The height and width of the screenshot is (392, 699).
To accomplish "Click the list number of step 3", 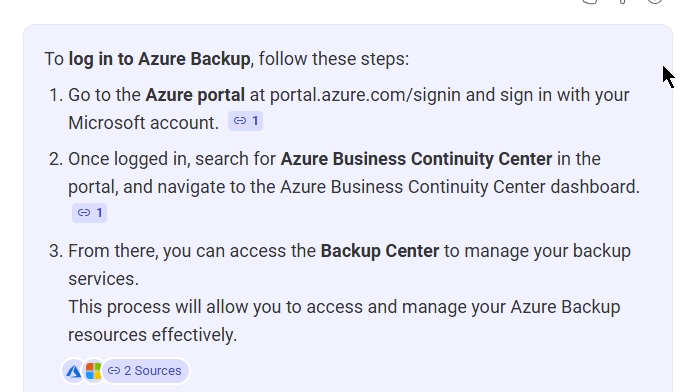I will point(56,251).
